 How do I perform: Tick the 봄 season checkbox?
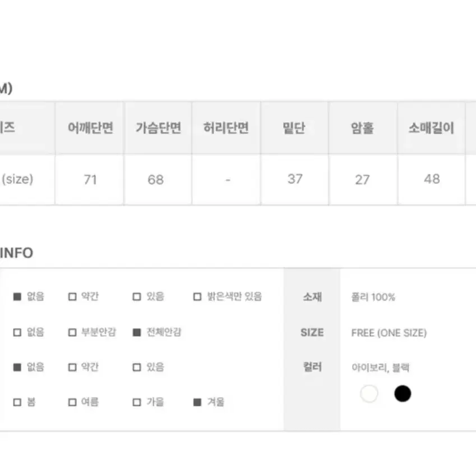17,402
